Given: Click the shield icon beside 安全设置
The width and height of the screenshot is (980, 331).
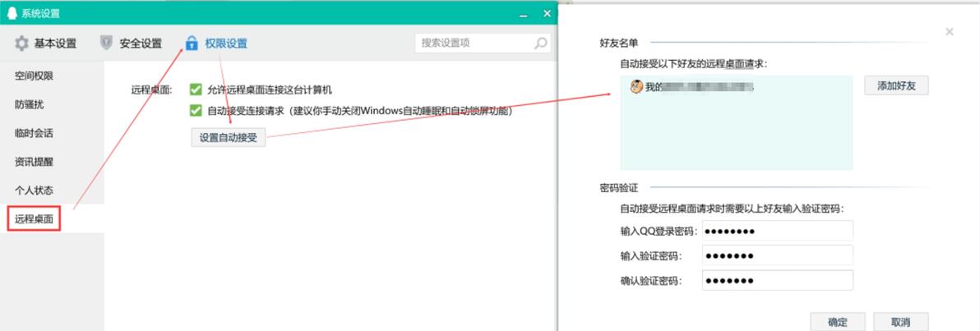Looking at the screenshot, I should tap(106, 43).
